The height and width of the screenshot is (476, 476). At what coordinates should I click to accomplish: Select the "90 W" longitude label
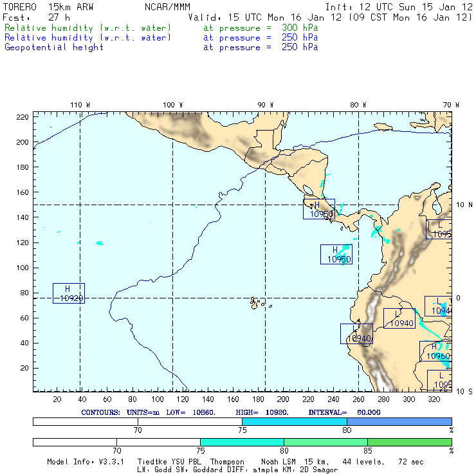click(265, 105)
